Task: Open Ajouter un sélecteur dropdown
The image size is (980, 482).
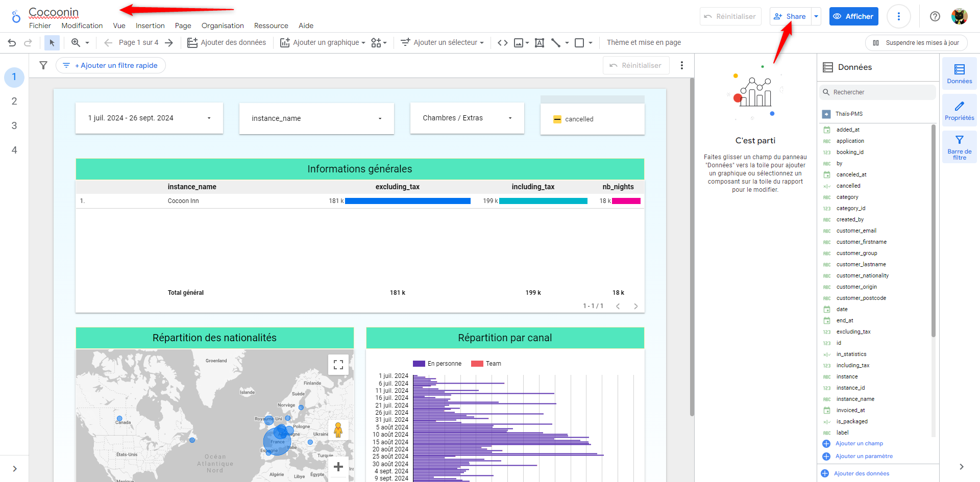Action: [x=442, y=43]
